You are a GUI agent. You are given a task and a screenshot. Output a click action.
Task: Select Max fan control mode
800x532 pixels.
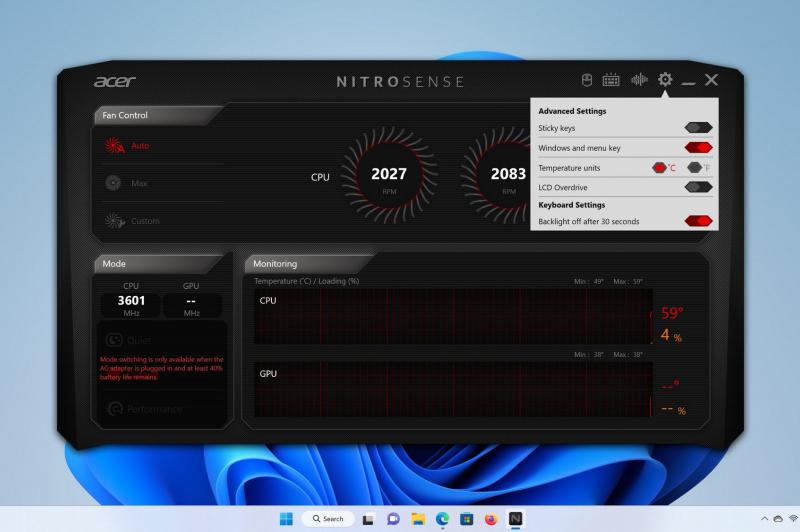coord(127,183)
